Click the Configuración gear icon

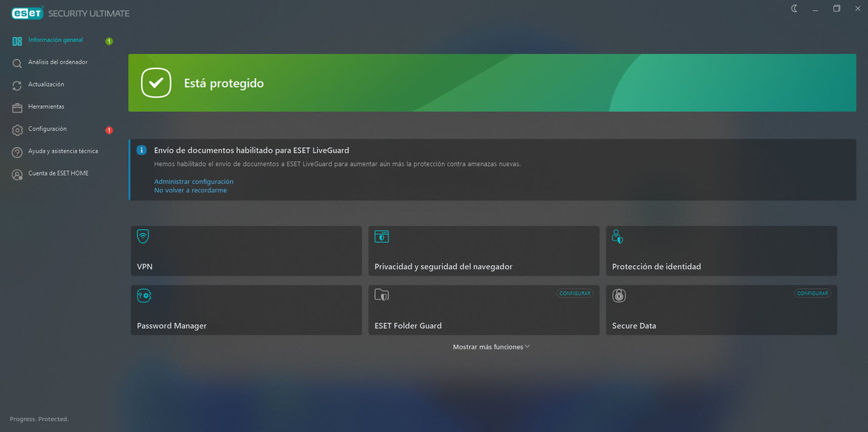pyautogui.click(x=17, y=130)
